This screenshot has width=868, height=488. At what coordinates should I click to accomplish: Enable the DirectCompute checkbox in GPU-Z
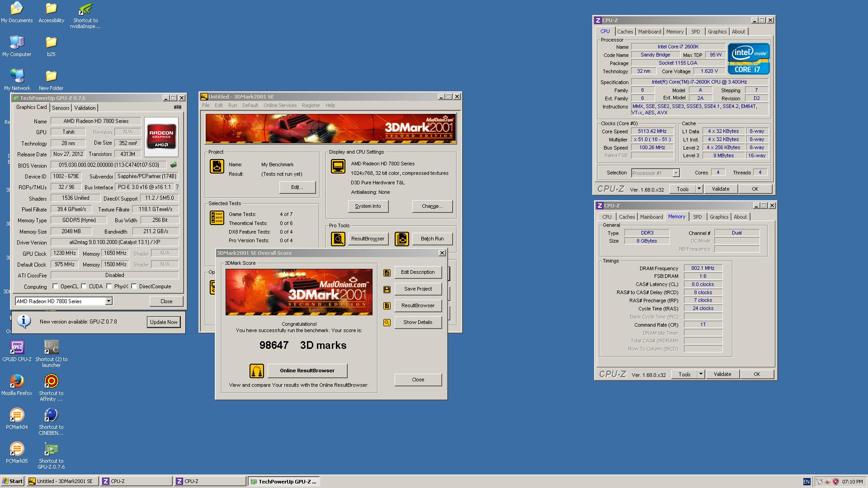[134, 286]
